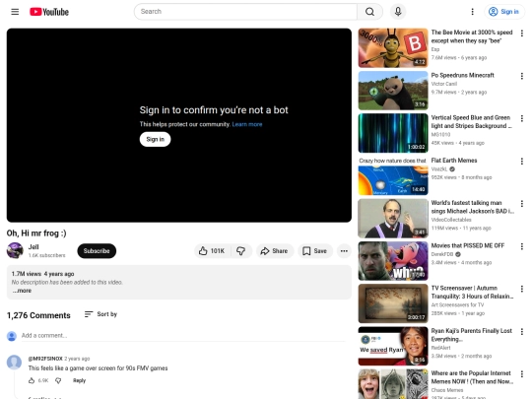Open Ryan Kaji's Parents Finally Lost title

click(x=471, y=335)
